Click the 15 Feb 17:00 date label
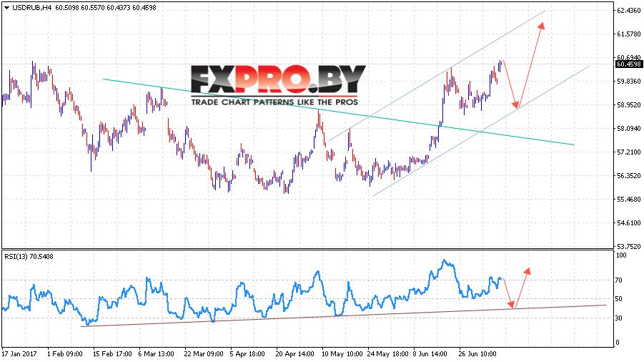 112,354
